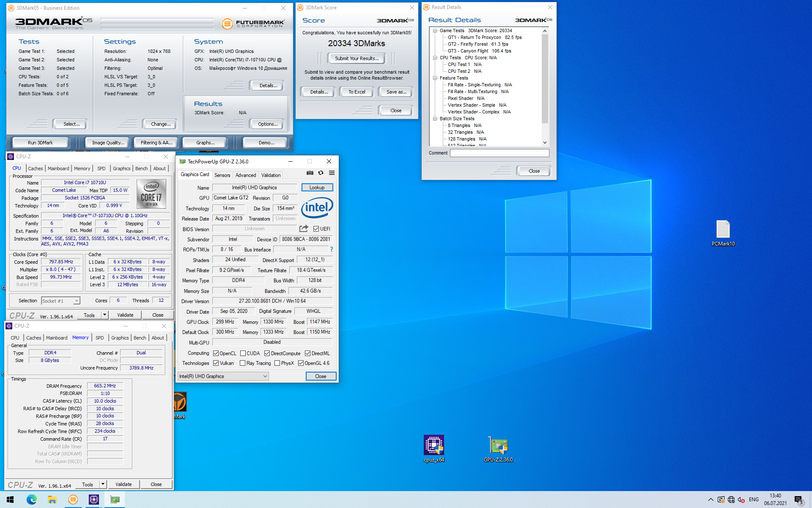Switch to the Advanced tab in GPU-Z

pos(245,175)
